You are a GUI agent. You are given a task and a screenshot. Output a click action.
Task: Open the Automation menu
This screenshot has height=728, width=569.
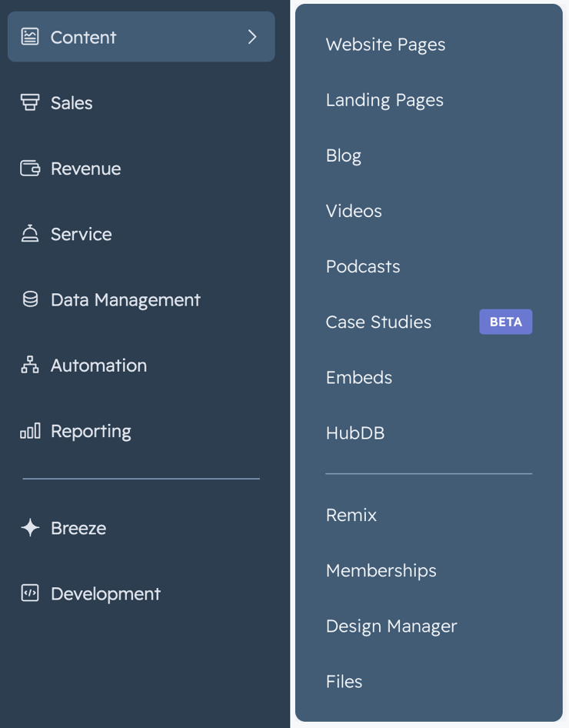click(x=98, y=366)
